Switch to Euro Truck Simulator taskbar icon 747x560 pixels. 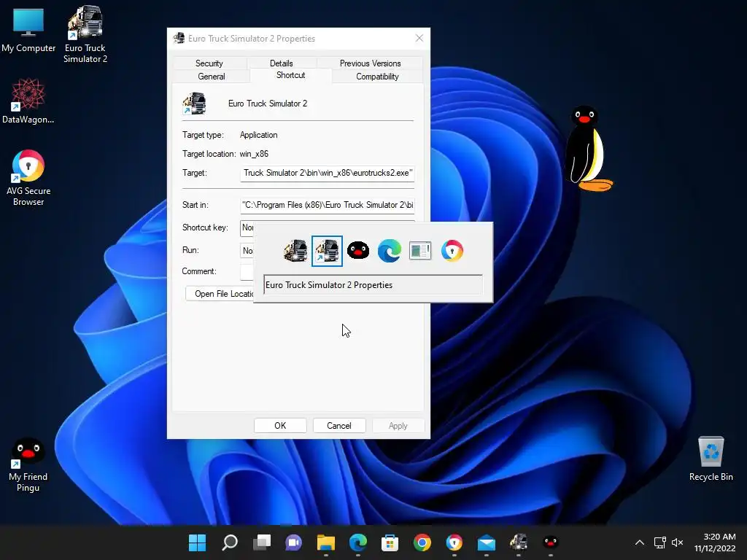(519, 542)
